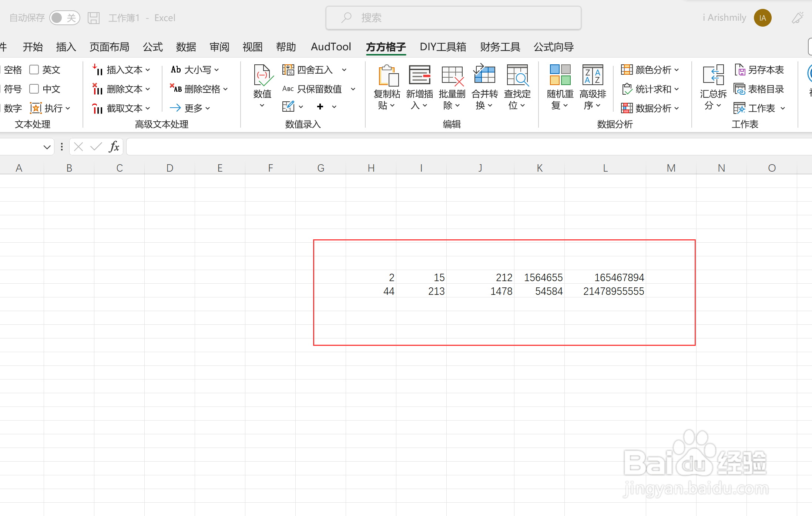
Task: Expand the 四舍五入 dropdown
Action: pyautogui.click(x=344, y=70)
